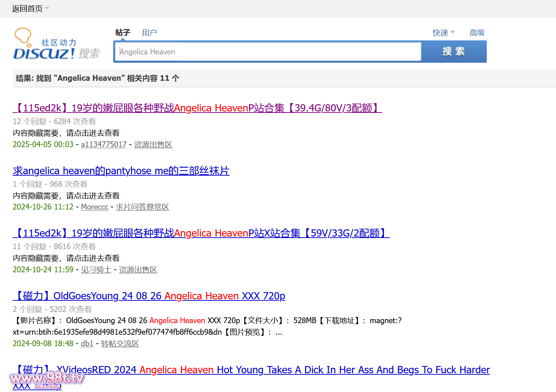Screen dimensions: 556x392
Task: Click the text 1 个回复 - 968 次查看
Action: tap(50, 184)
